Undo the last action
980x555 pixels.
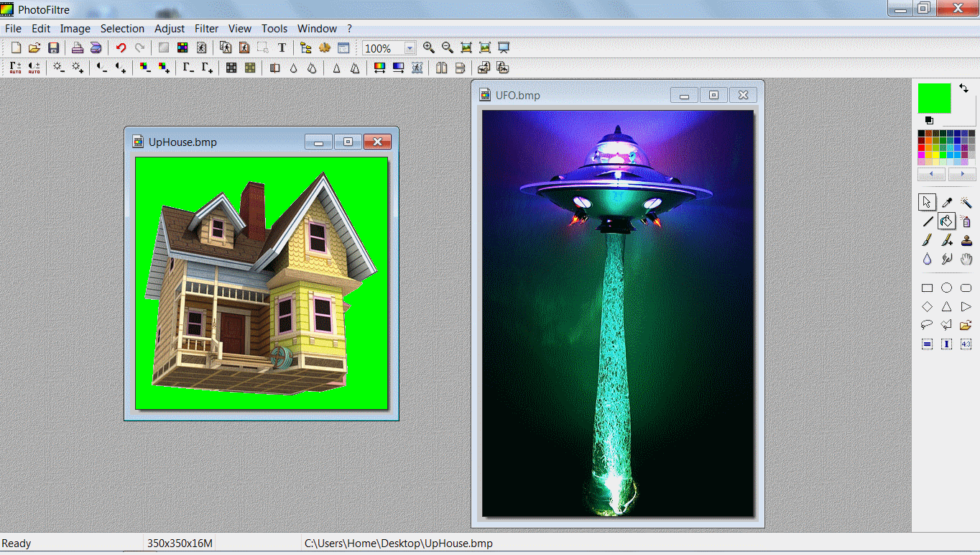tap(121, 48)
